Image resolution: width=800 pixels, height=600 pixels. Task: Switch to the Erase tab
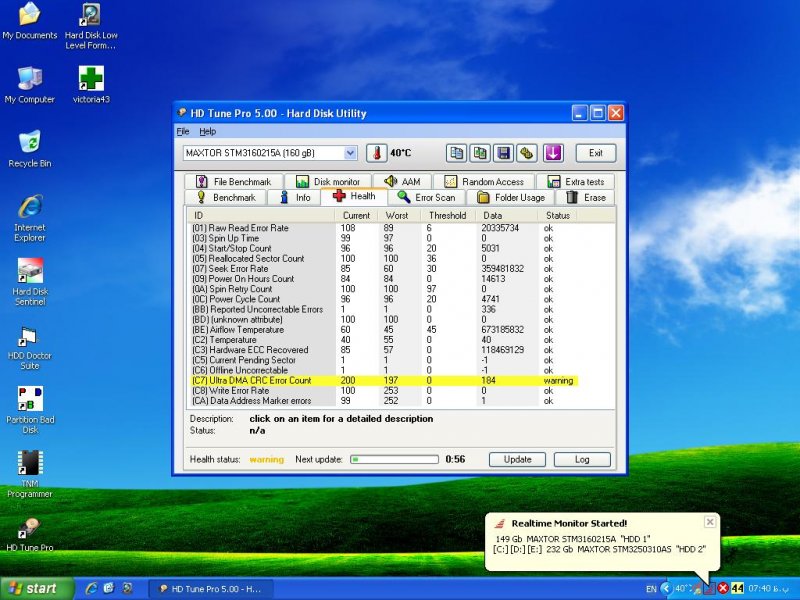click(x=585, y=197)
